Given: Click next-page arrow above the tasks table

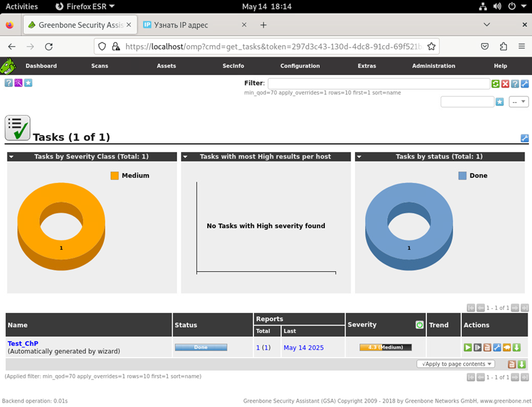Looking at the screenshot, I should pos(515,308).
